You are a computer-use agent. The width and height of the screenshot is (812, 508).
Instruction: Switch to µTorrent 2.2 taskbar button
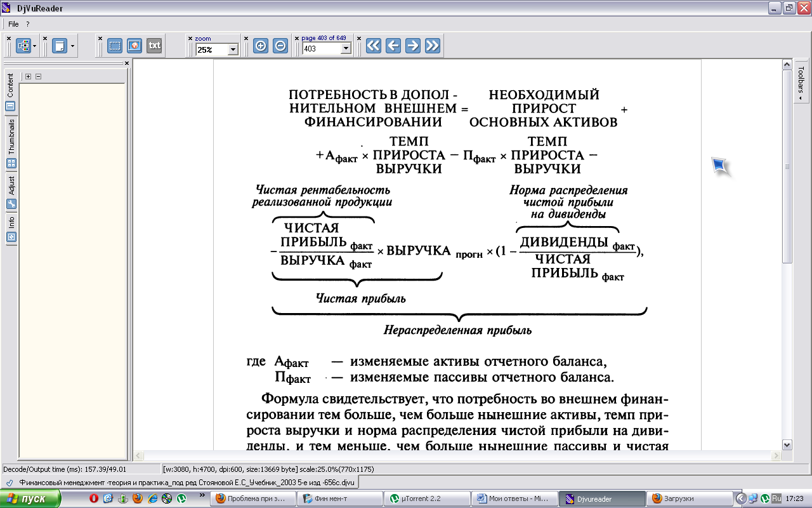click(x=426, y=499)
